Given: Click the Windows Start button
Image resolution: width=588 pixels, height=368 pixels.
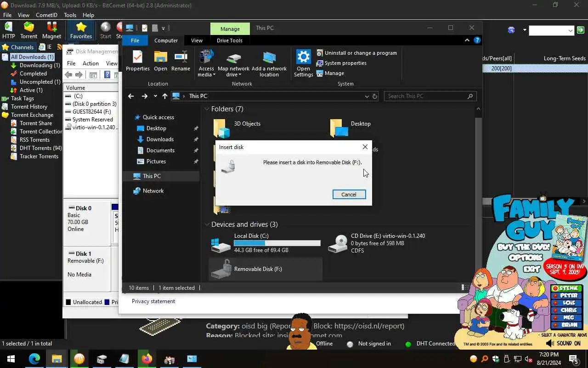Looking at the screenshot, I should [x=11, y=359].
